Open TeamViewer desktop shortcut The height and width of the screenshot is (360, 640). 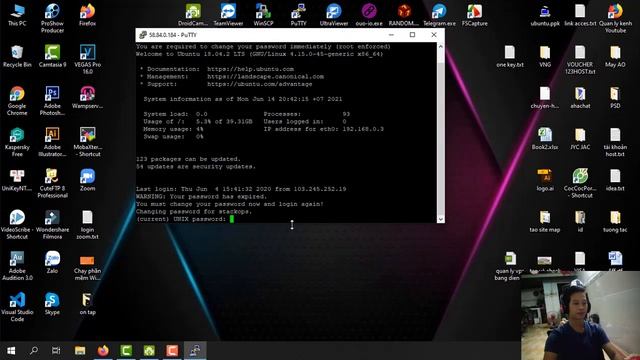pyautogui.click(x=228, y=15)
